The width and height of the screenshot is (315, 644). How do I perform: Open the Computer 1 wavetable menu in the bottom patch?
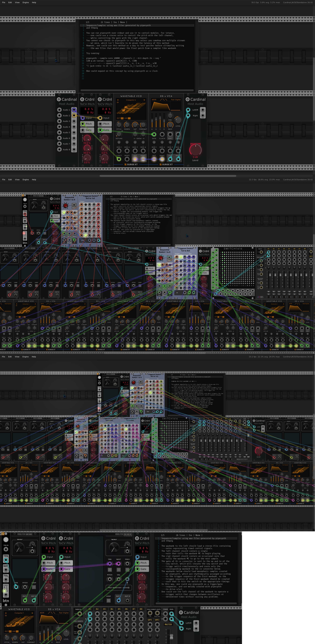point(19,613)
